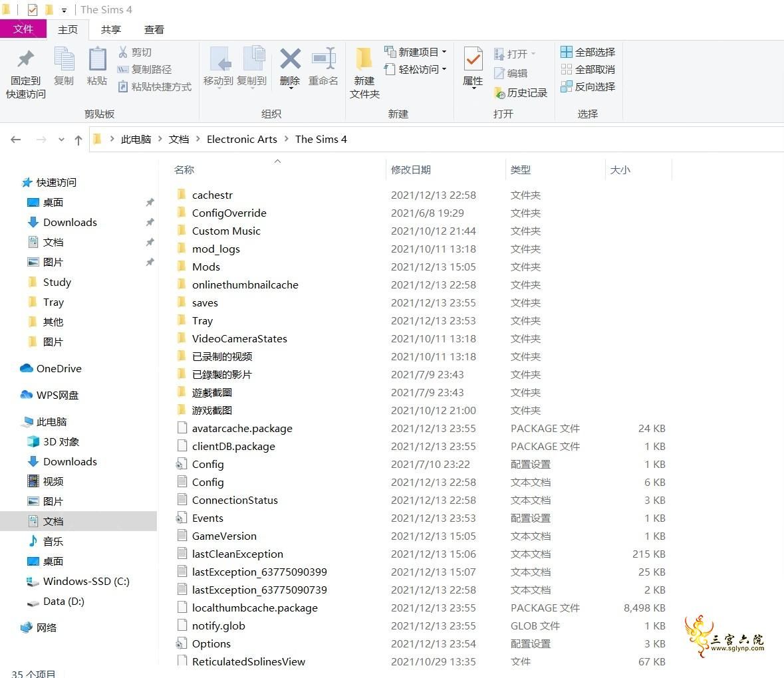The image size is (784, 678).
Task: Click Electronic Arts in the address bar
Action: coord(242,140)
